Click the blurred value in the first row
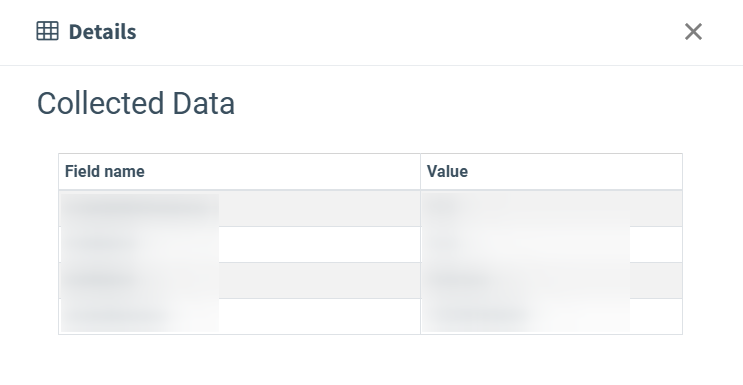Image resolution: width=743 pixels, height=385 pixels. coord(441,208)
